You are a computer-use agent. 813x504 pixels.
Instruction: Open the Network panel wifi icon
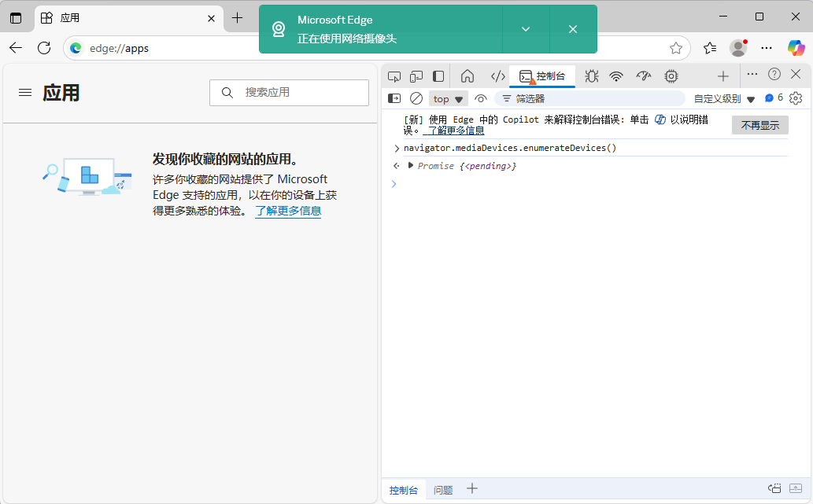[x=616, y=76]
